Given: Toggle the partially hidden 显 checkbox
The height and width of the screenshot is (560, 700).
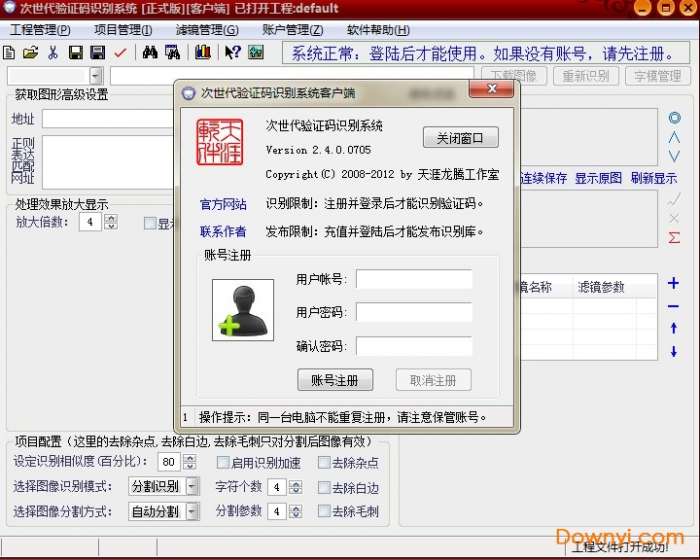Looking at the screenshot, I should (x=150, y=223).
